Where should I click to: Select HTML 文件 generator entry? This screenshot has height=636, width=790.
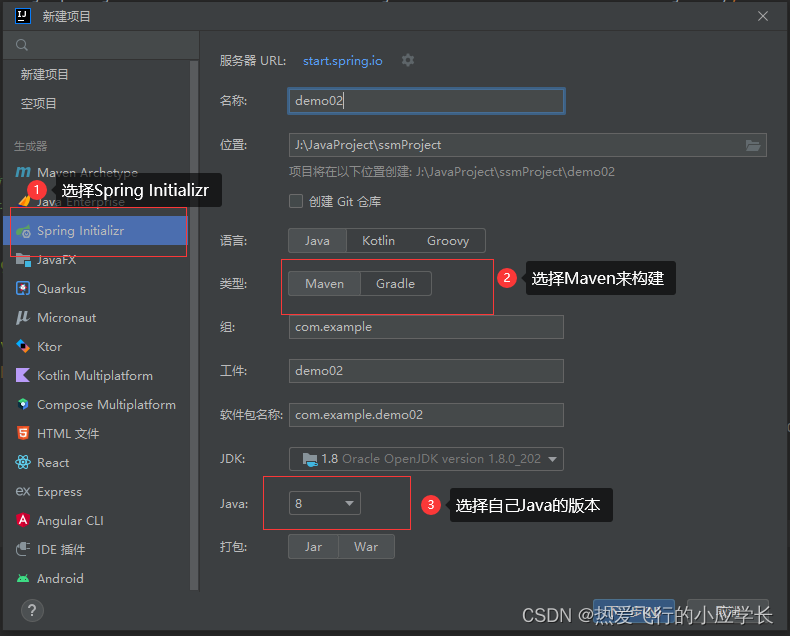click(96, 434)
